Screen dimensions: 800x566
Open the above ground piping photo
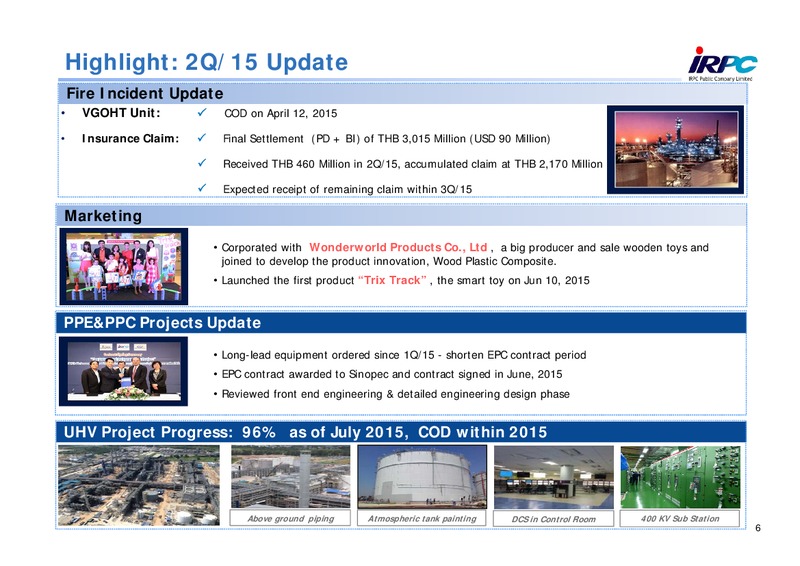290,477
